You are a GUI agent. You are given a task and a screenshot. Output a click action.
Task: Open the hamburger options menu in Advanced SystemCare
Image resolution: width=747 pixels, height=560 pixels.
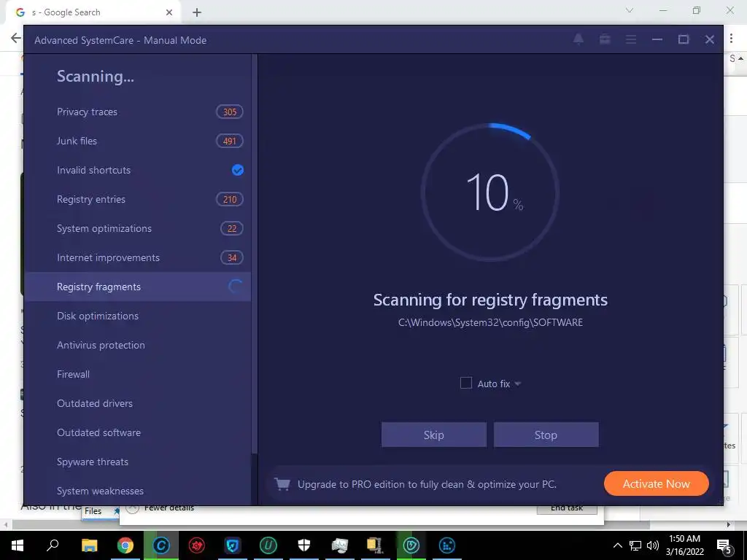pyautogui.click(x=631, y=39)
